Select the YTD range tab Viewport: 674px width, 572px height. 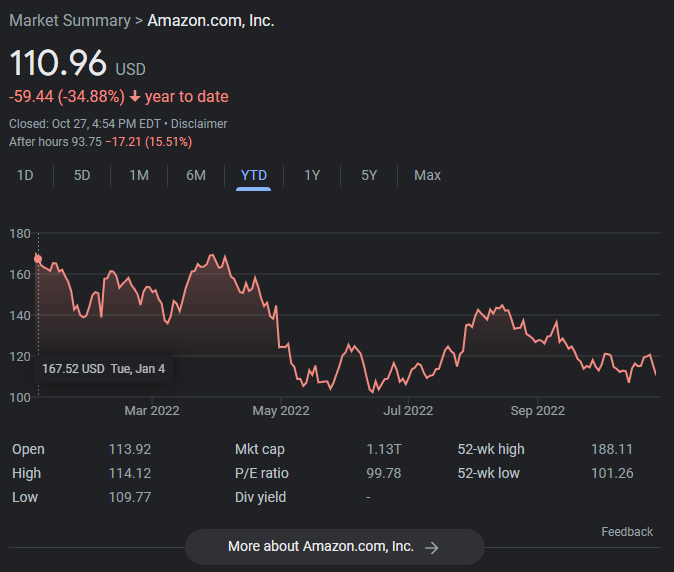coord(254,175)
